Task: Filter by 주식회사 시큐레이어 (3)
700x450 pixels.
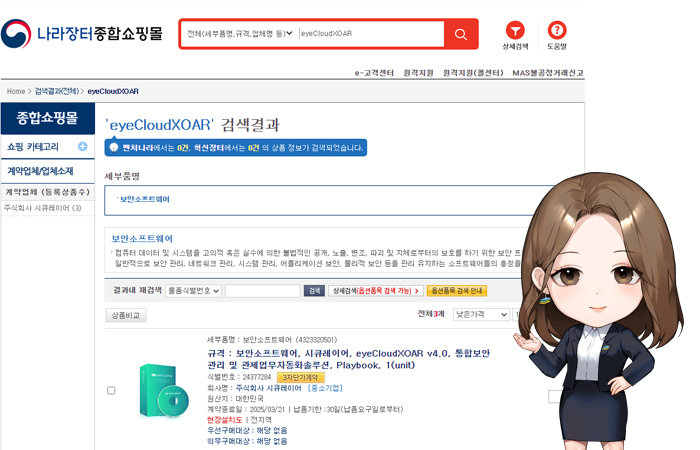Action: [x=42, y=208]
